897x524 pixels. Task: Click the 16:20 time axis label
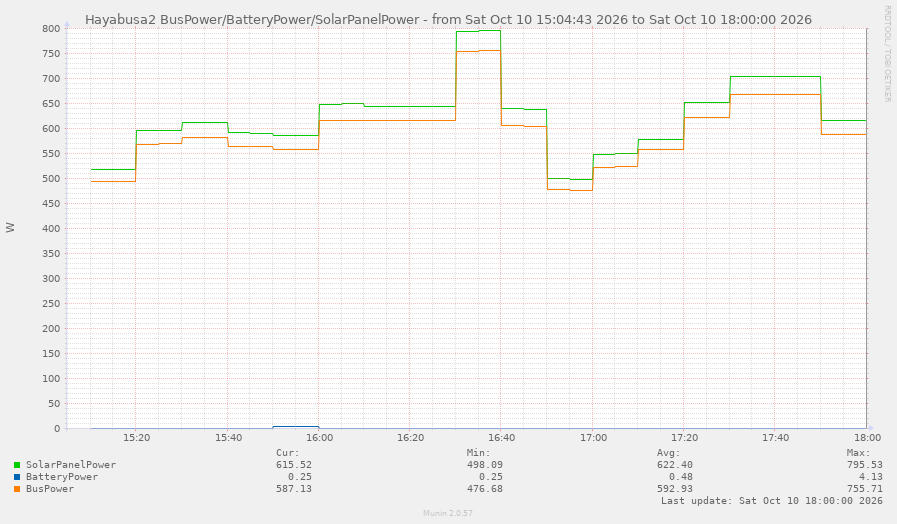point(411,438)
